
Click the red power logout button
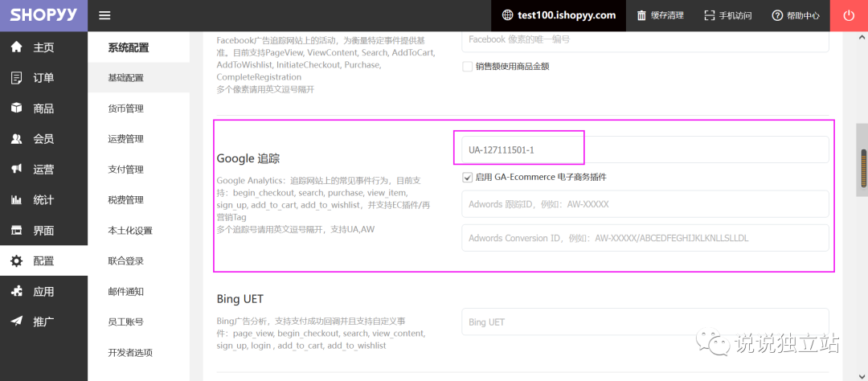[x=849, y=15]
